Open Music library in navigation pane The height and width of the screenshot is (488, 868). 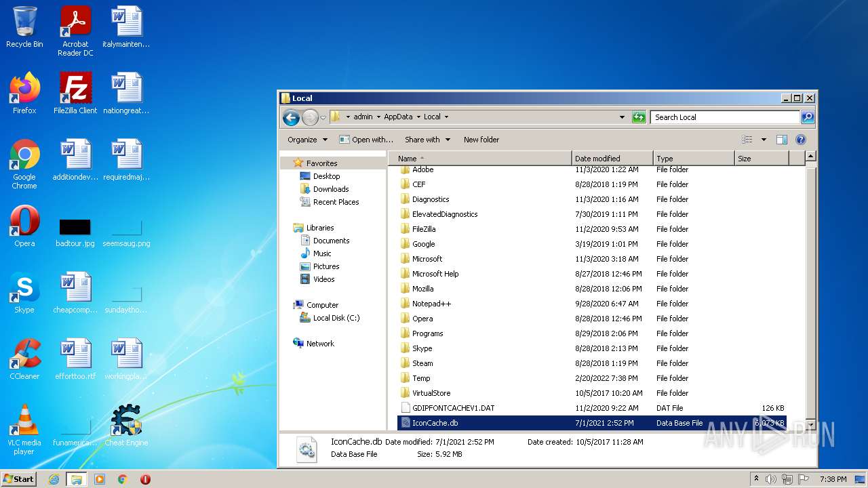(322, 253)
